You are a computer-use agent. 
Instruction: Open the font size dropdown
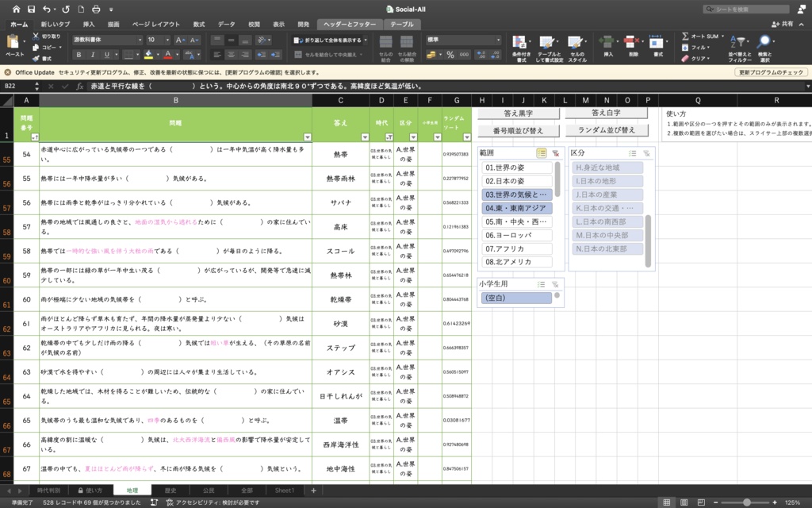167,40
